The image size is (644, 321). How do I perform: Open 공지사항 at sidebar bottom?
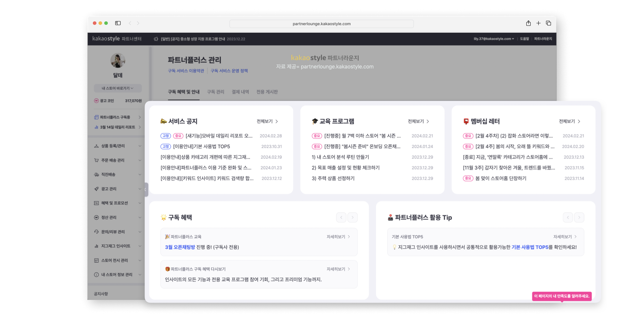[x=101, y=294]
